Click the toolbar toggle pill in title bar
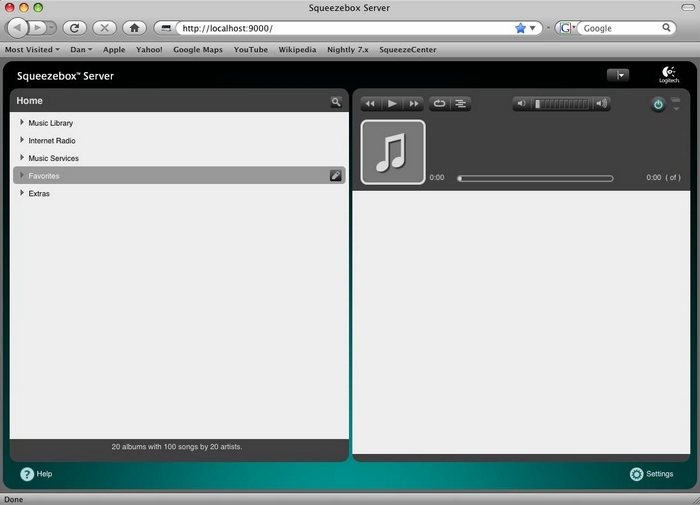The image size is (700, 505). pyautogui.click(x=688, y=7)
